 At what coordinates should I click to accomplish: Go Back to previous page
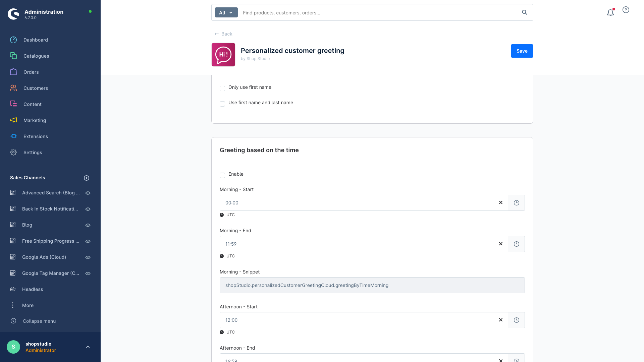click(223, 34)
